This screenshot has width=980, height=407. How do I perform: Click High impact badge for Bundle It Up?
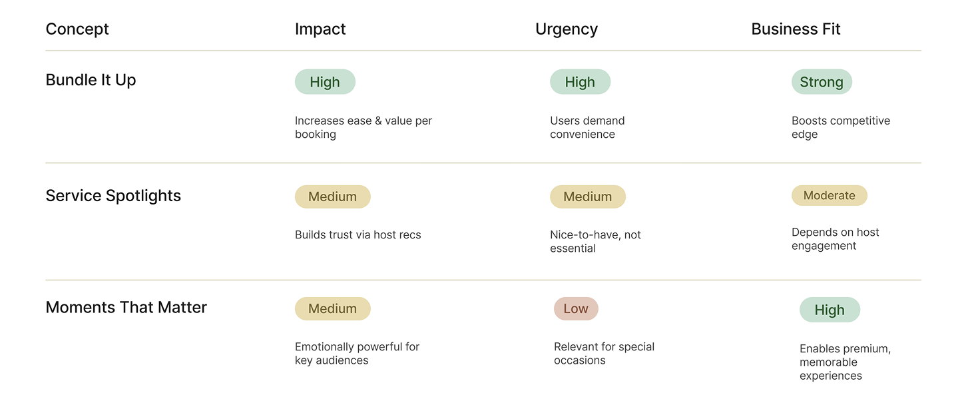(x=325, y=82)
